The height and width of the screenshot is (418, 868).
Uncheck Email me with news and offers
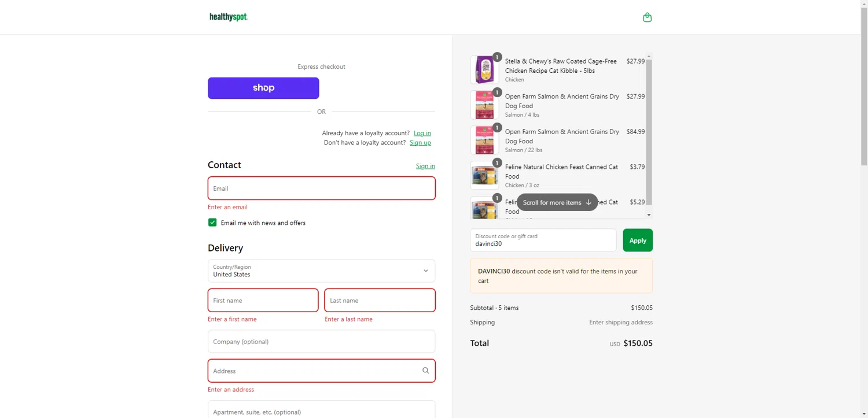point(212,223)
